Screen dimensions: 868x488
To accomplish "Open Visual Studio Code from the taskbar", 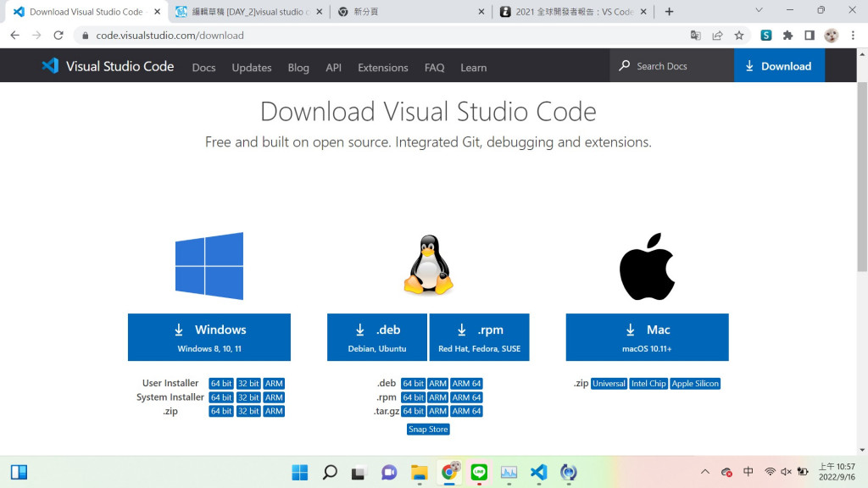I will click(538, 473).
